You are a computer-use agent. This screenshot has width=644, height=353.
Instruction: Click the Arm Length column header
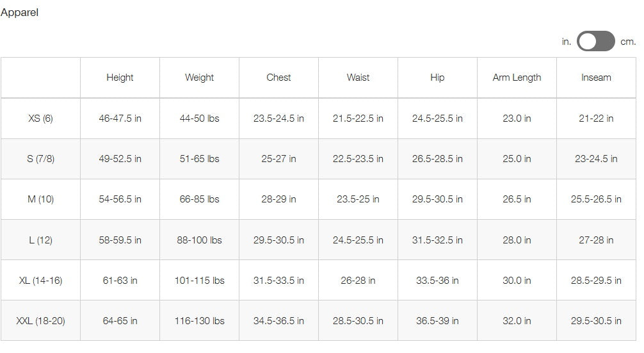point(517,78)
